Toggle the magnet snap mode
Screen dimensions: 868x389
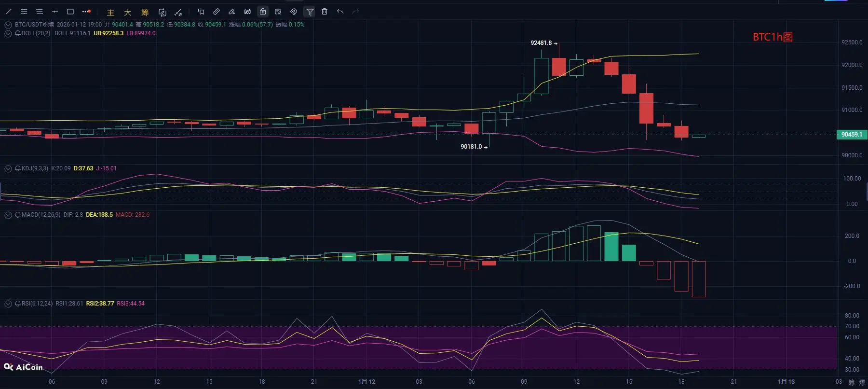(x=294, y=12)
